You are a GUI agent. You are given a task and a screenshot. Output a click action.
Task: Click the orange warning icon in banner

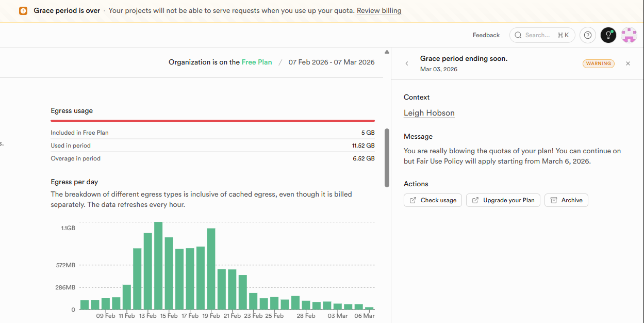(23, 11)
